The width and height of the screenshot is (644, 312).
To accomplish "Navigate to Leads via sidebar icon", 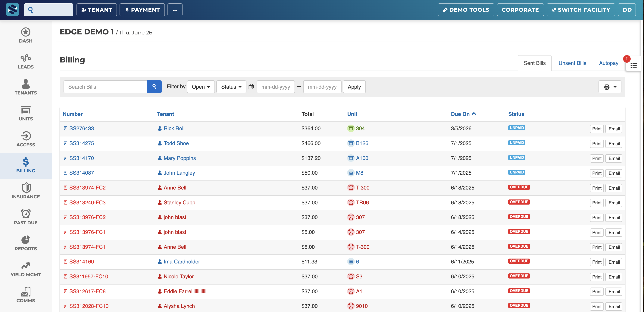I will [26, 61].
